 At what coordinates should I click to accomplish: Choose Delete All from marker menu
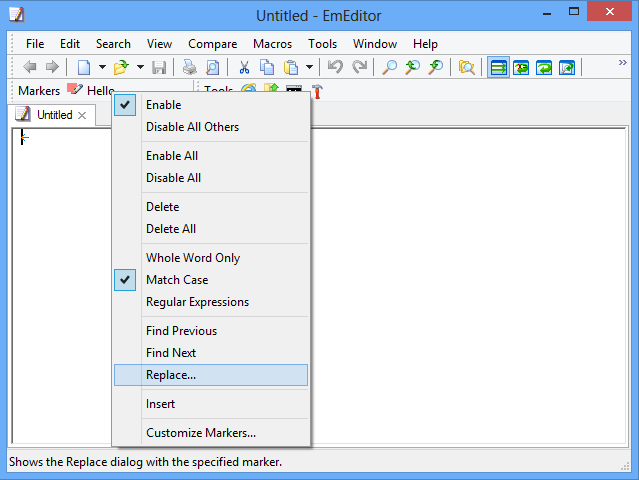pos(211,229)
